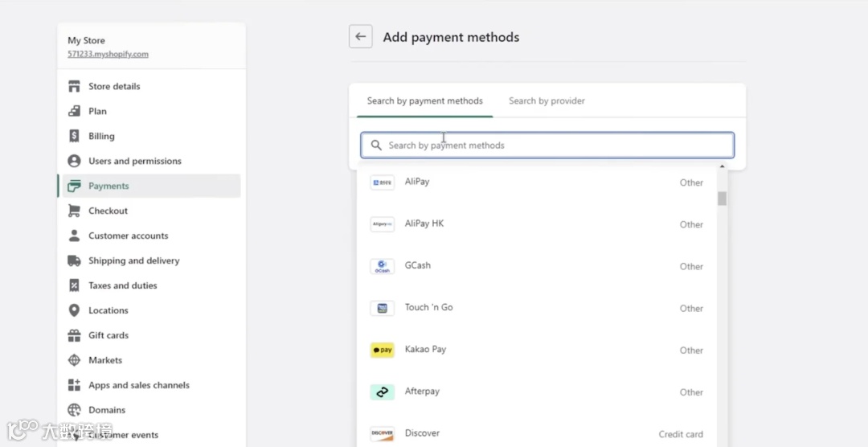Click the Apps and sales channels icon
The image size is (868, 447).
tap(74, 386)
